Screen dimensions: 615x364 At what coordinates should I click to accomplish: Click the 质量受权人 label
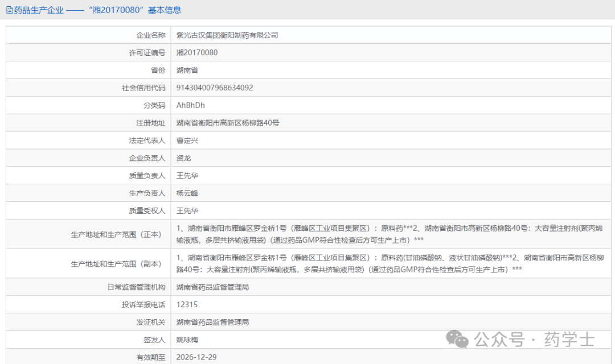pos(147,211)
